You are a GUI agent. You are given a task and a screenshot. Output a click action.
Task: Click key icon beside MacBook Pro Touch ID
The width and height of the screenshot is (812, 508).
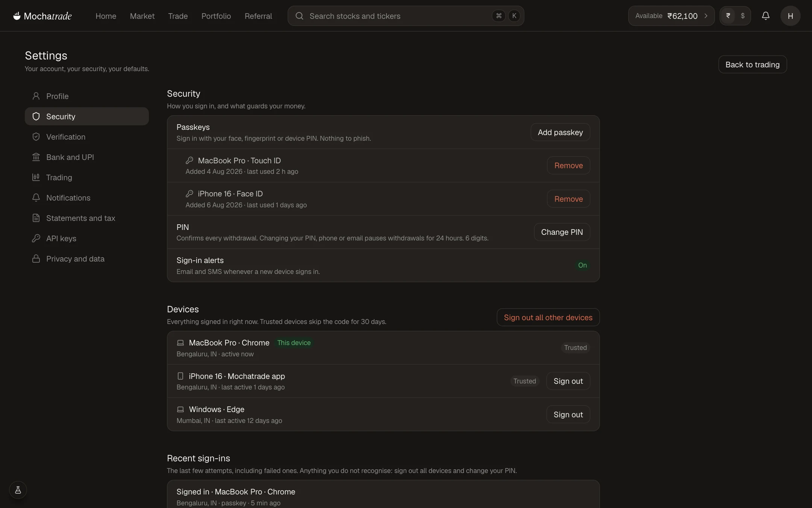[189, 160]
